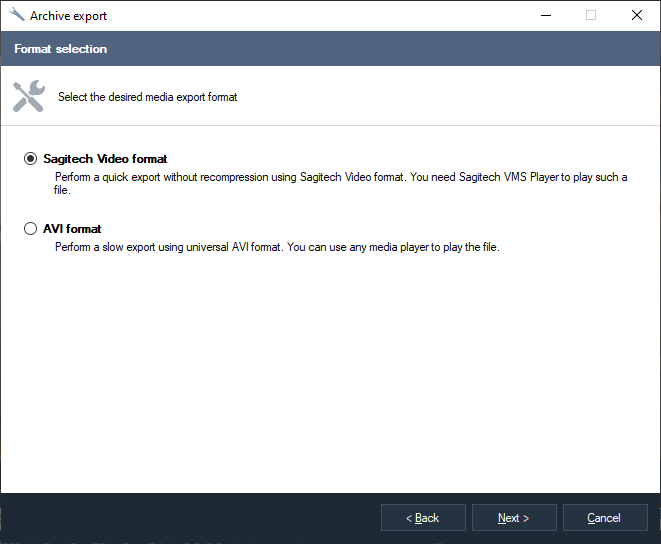Click 'Select the desired media export format' text
The height and width of the screenshot is (544, 661).
pyautogui.click(x=148, y=97)
